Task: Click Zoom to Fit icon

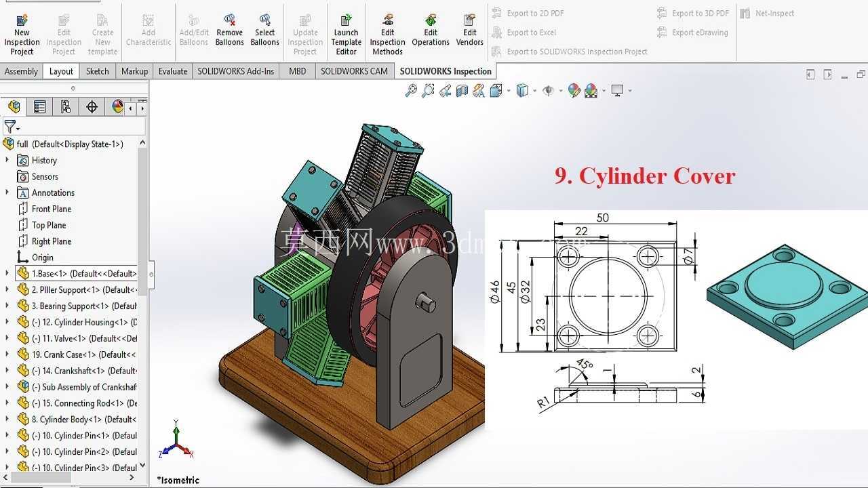Action: click(x=411, y=90)
